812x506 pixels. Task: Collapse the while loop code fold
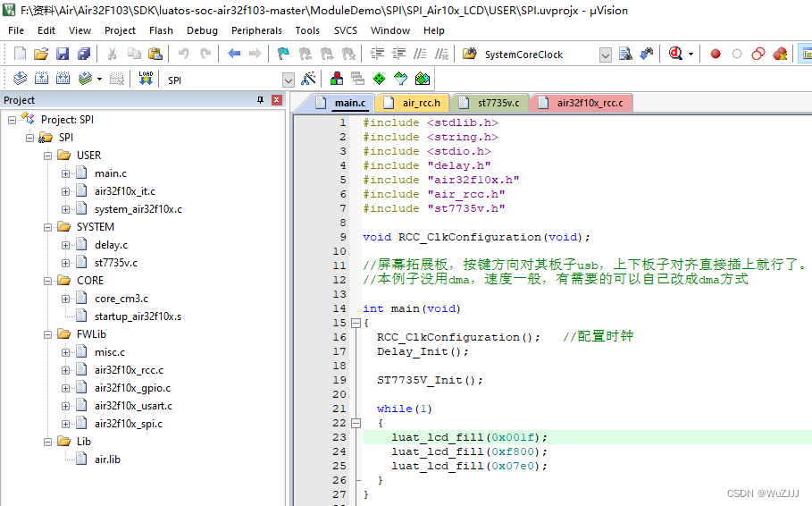pos(355,423)
